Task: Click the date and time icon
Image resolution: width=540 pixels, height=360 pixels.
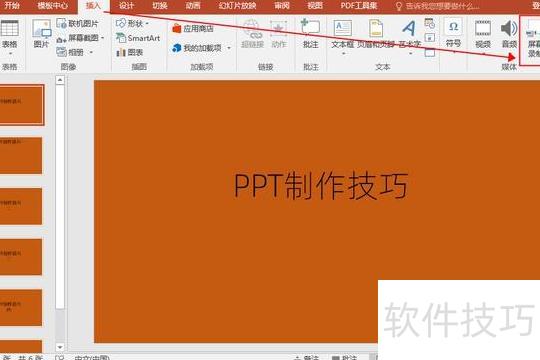Action: coord(429,23)
